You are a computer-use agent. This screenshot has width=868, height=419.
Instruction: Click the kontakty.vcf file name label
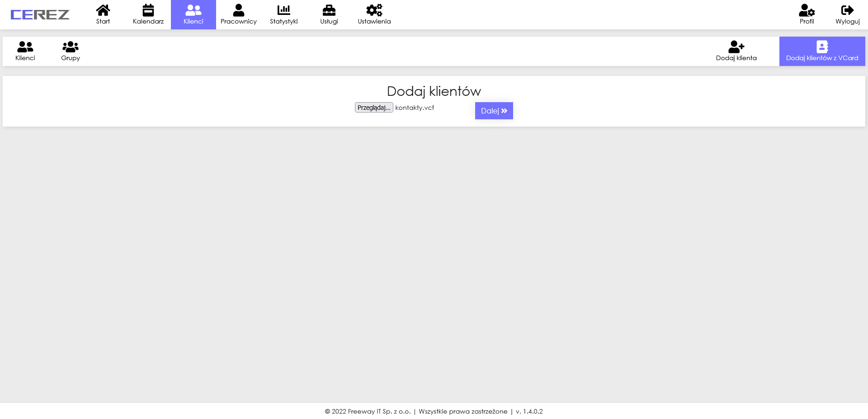(x=415, y=108)
